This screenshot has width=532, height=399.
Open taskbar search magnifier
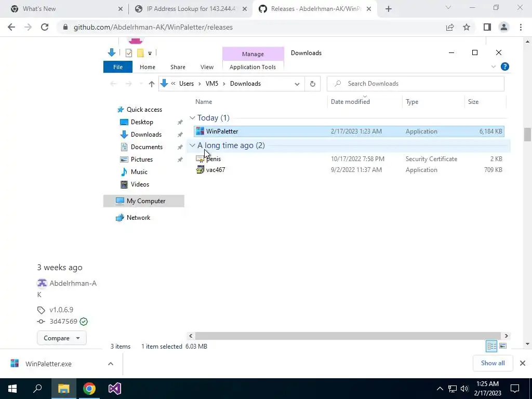pos(37,389)
